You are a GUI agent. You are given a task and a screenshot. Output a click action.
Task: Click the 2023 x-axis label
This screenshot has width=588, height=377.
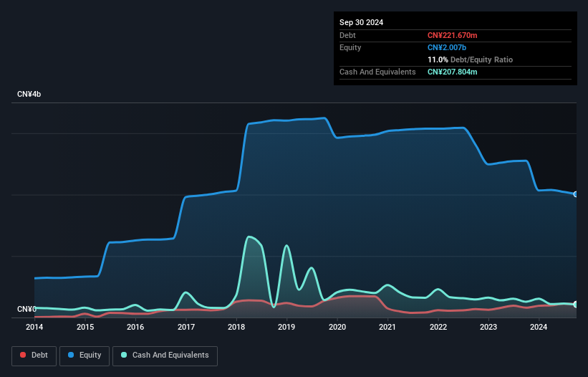coord(488,327)
